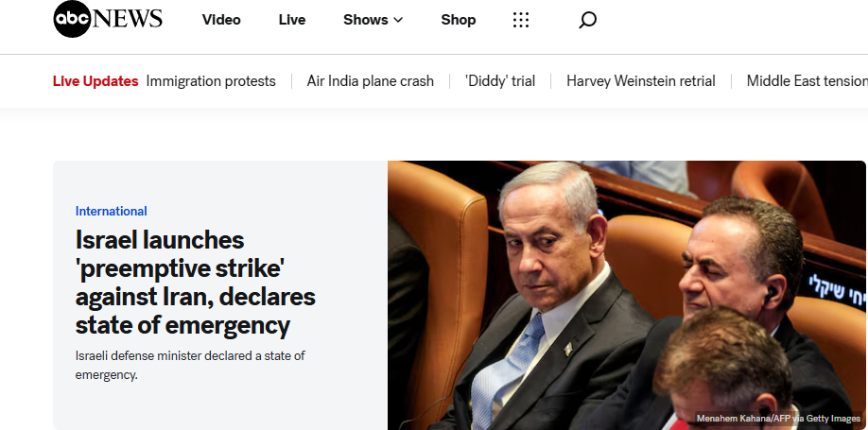
Task: Go to the Video section
Action: 221,20
